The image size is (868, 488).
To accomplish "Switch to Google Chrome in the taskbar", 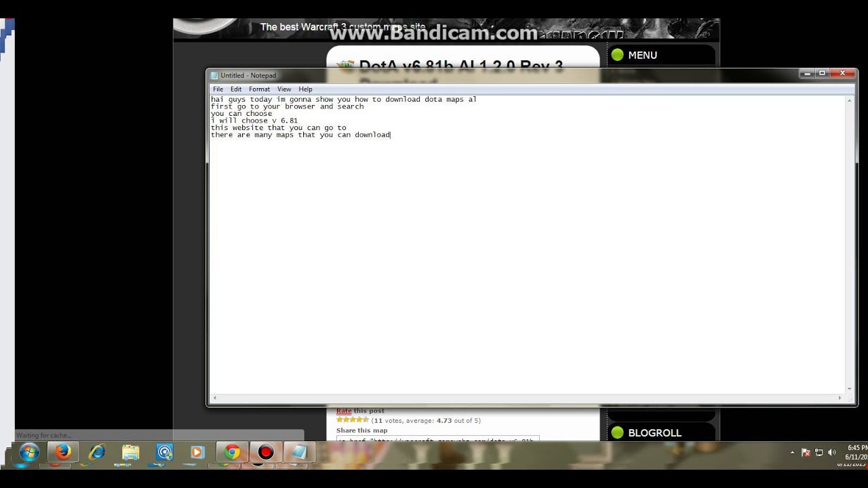I will point(232,452).
